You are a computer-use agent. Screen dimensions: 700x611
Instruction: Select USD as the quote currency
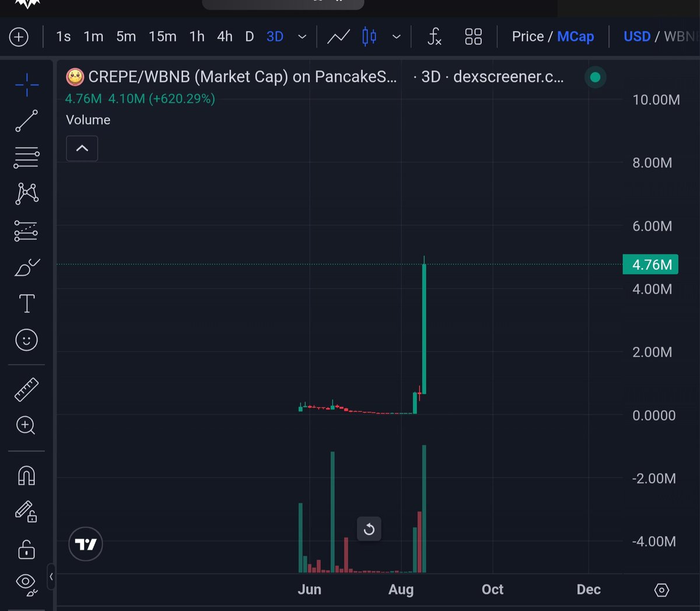click(637, 37)
